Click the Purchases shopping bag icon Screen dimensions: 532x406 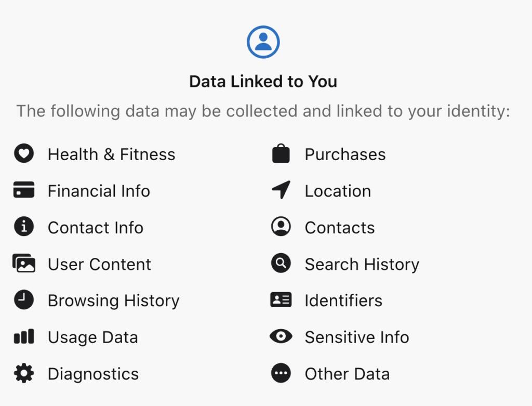pyautogui.click(x=281, y=154)
